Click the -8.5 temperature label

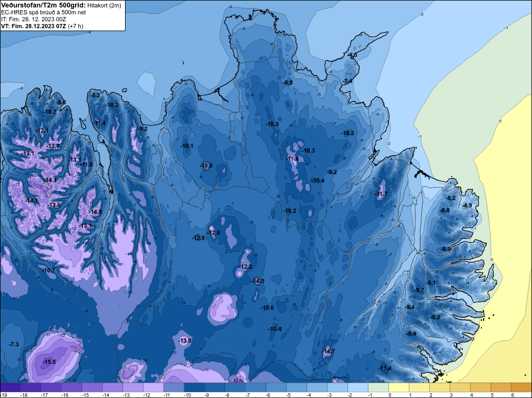click(x=288, y=82)
